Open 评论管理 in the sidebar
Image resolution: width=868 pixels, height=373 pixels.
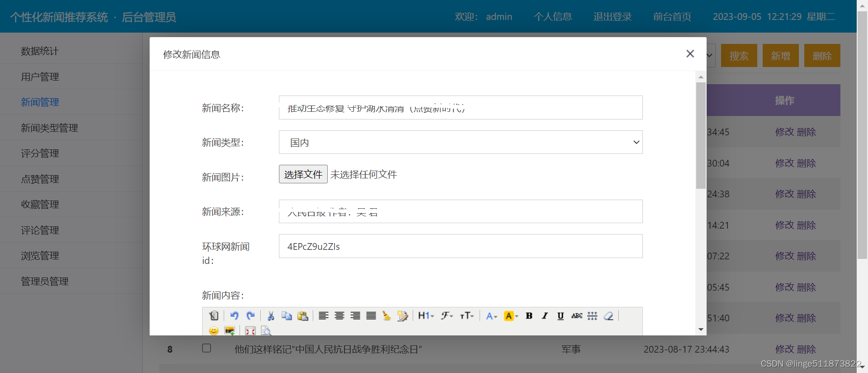(40, 230)
